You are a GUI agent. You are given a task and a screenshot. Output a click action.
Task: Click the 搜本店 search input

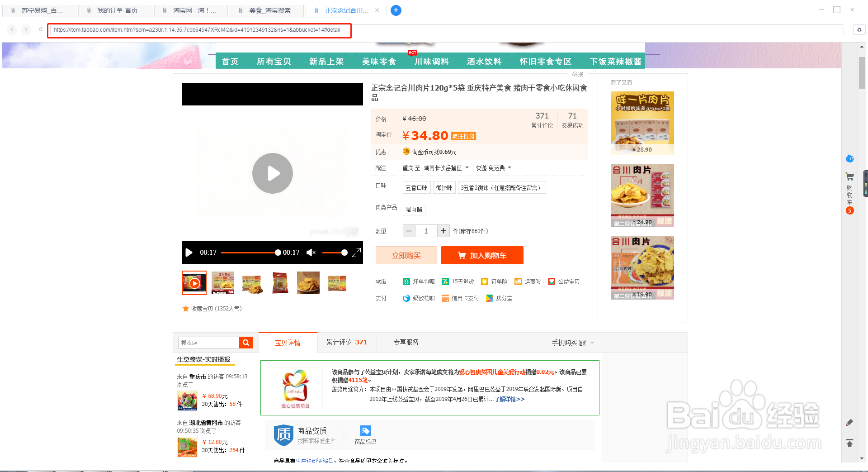pos(208,343)
